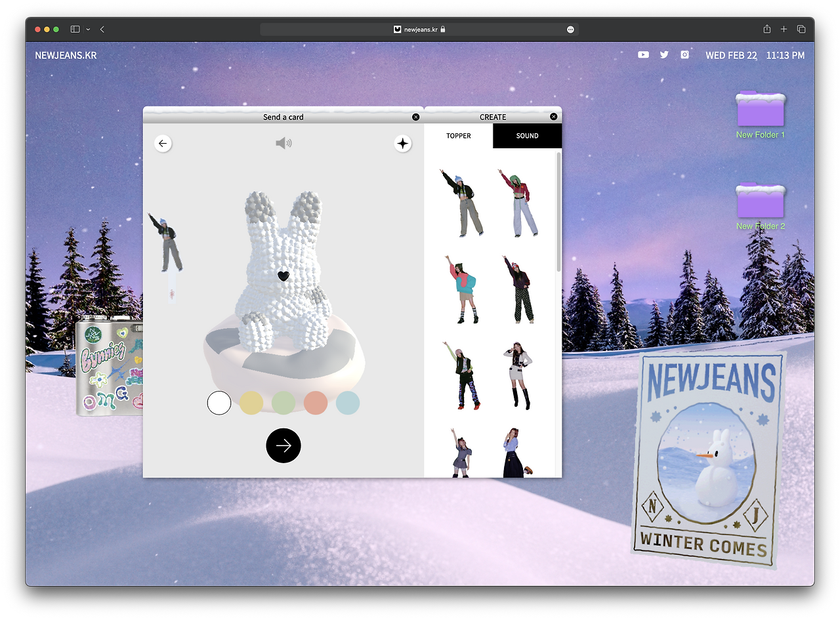Close the CREATE panel
840x620 pixels.
553,117
